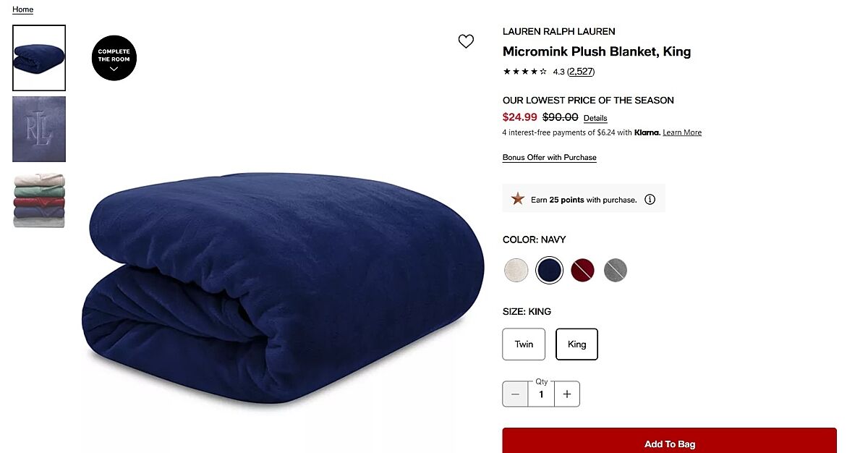Click the bronze star rewards icon
The width and height of the screenshot is (868, 453).
[x=518, y=199]
